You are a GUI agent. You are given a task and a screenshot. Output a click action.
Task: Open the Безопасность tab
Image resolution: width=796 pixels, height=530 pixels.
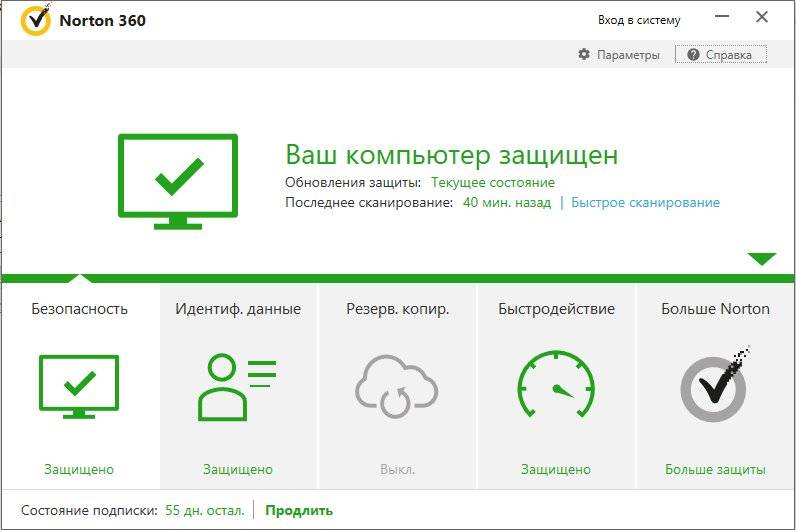click(80, 386)
